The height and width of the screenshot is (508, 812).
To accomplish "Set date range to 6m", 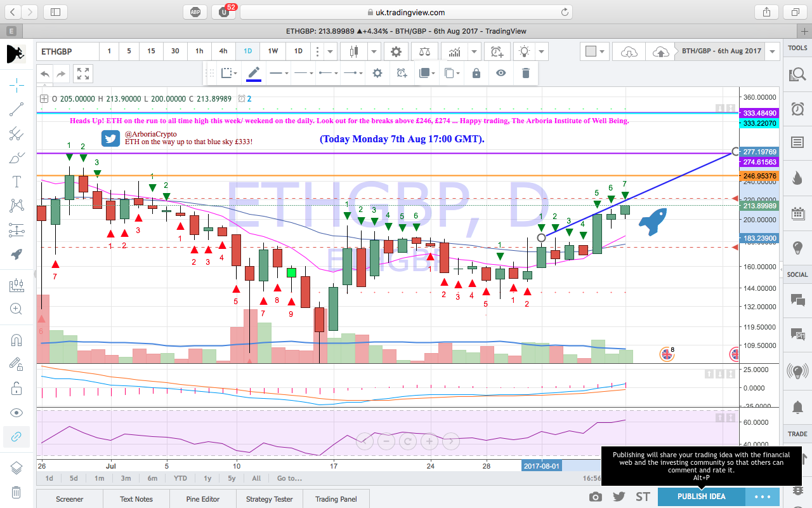I will click(152, 478).
